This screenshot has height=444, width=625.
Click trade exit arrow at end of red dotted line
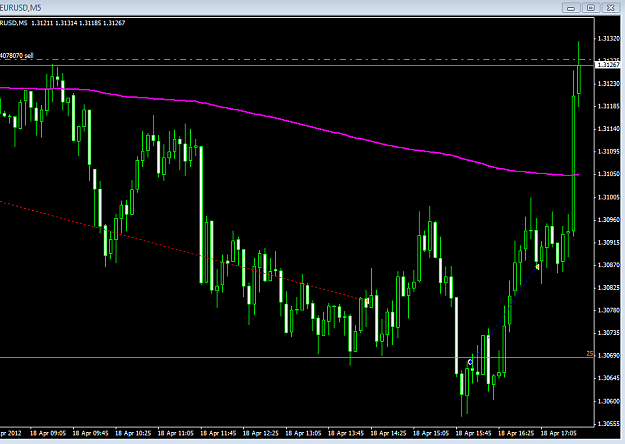pos(367,301)
